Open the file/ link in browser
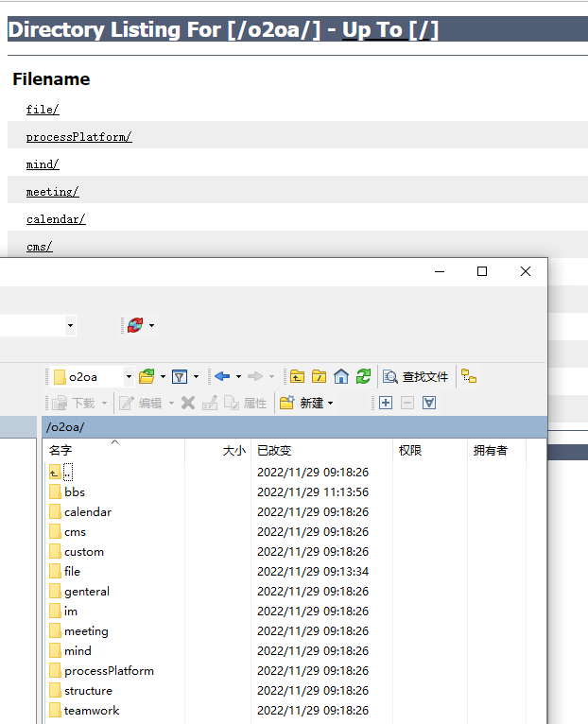Viewport: 588px width, 724px height. (43, 110)
